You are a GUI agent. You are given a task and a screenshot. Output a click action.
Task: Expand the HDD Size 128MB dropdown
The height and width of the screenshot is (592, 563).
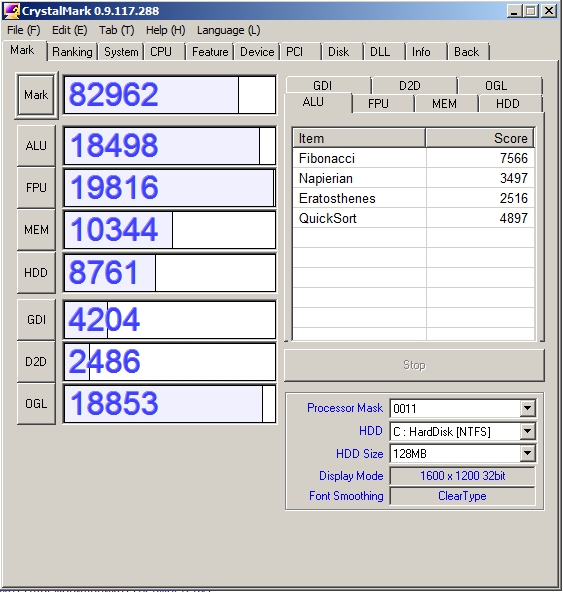pos(528,453)
